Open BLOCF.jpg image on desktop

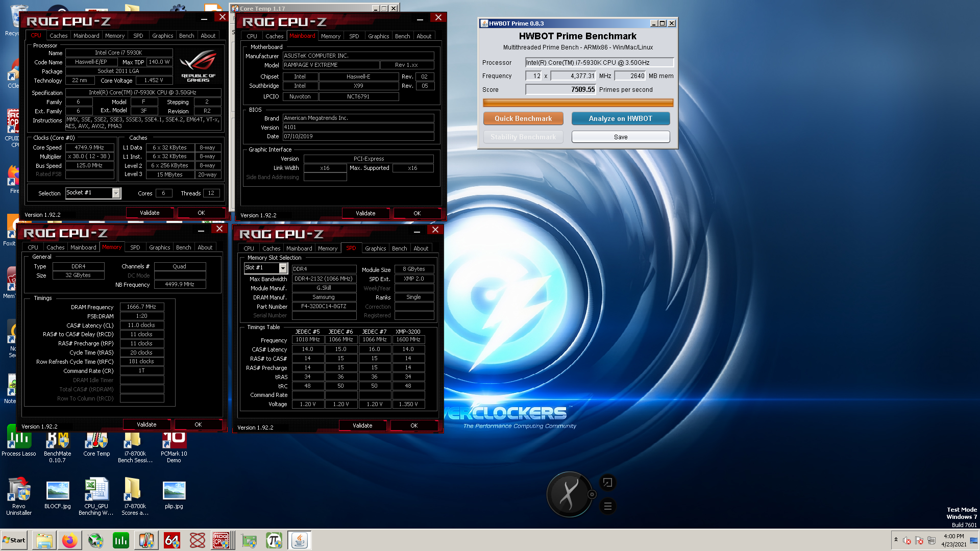[x=57, y=494]
